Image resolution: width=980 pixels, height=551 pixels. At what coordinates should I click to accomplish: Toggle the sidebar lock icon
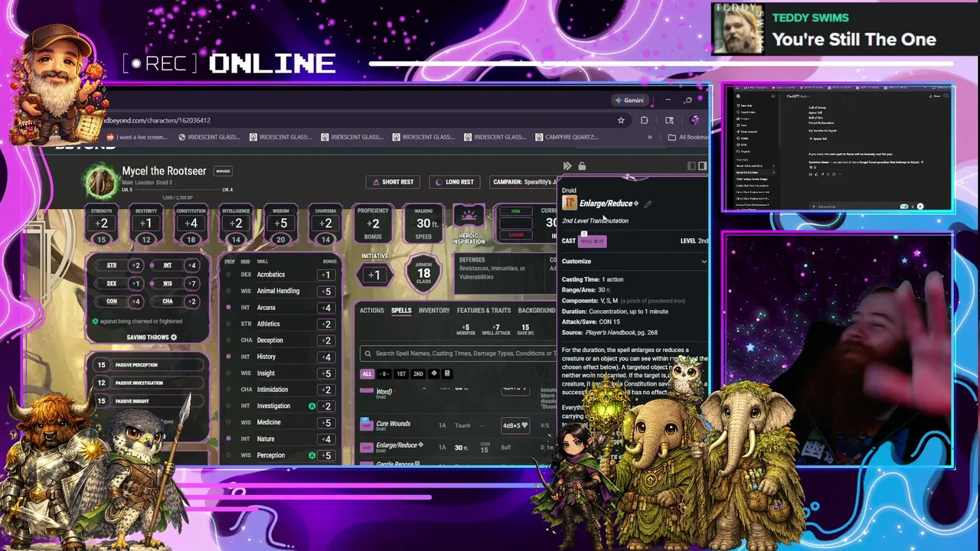582,166
